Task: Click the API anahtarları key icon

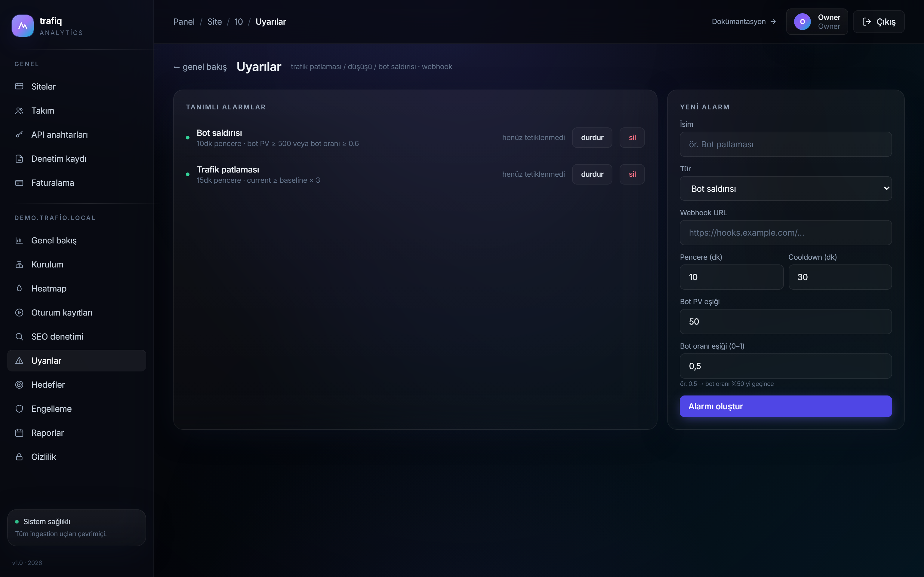Action: tap(19, 134)
